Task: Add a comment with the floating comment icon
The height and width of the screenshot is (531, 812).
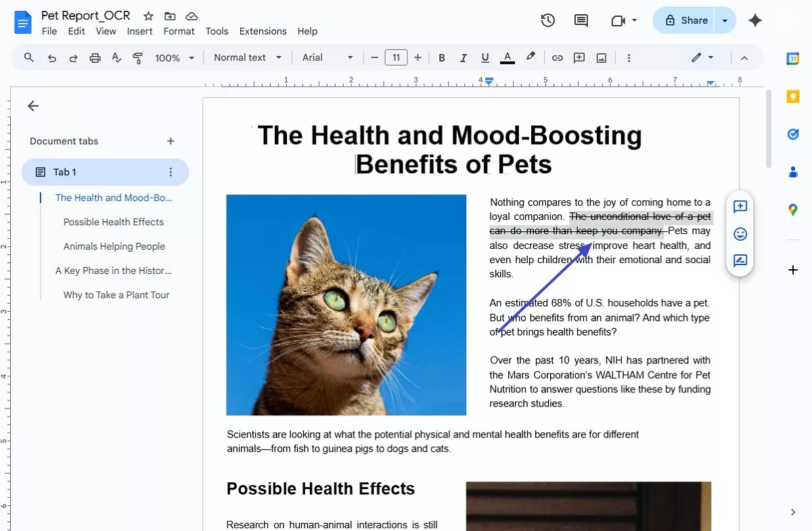Action: [740, 207]
